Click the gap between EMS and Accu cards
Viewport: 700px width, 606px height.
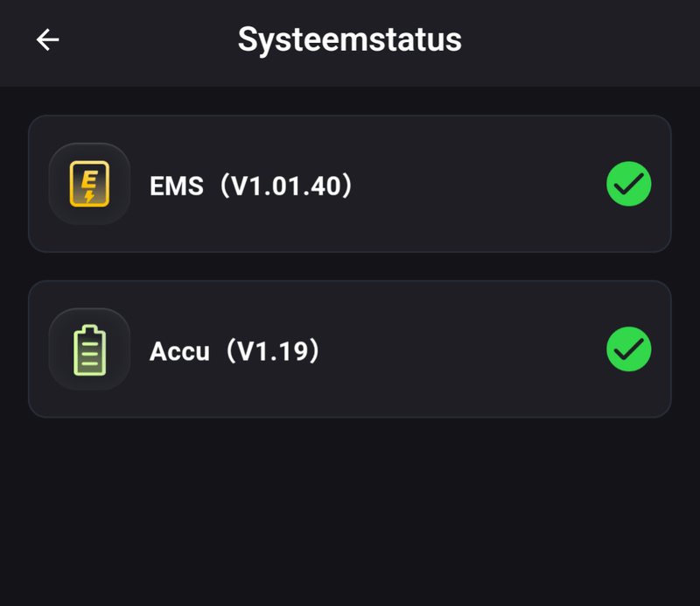tap(350, 266)
